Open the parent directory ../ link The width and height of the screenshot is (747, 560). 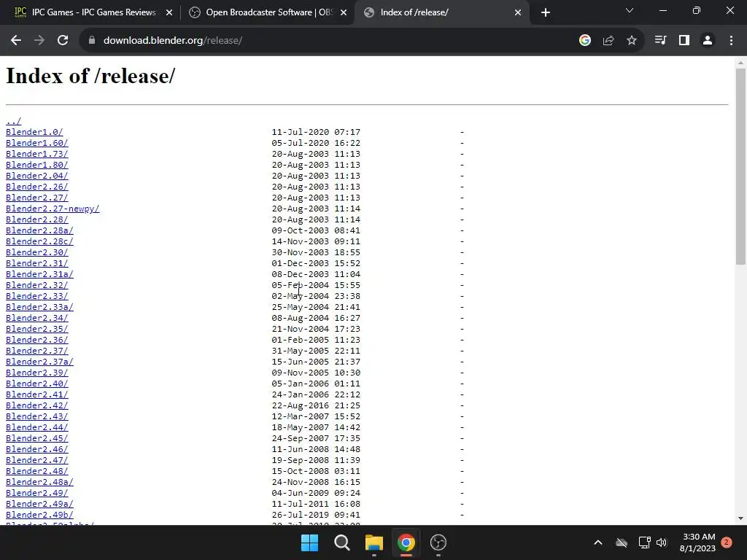pyautogui.click(x=13, y=121)
